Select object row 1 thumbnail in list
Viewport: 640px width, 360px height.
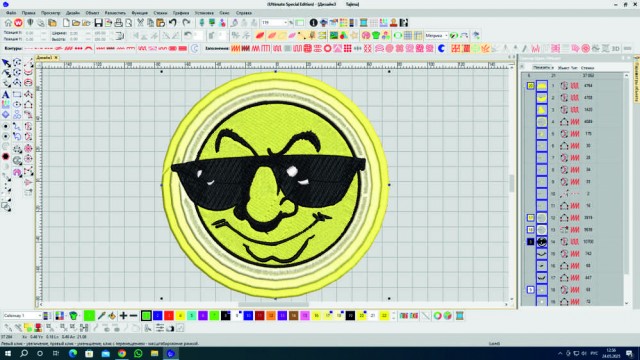[x=542, y=86]
